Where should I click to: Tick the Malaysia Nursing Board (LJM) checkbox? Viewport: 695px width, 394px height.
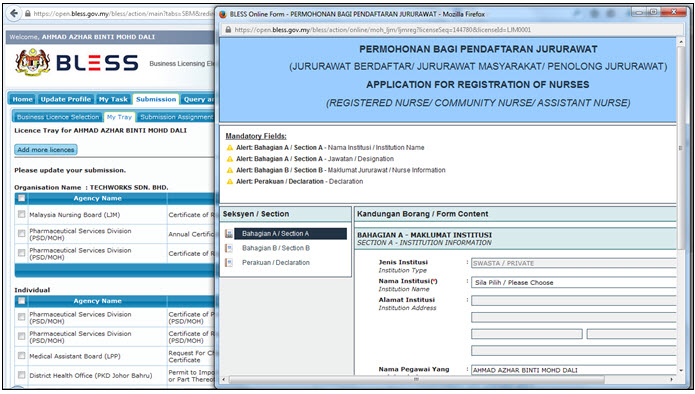coord(21,215)
